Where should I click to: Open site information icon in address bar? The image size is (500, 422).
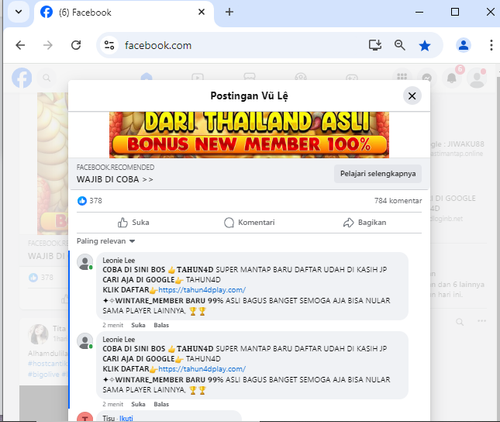coord(109,45)
